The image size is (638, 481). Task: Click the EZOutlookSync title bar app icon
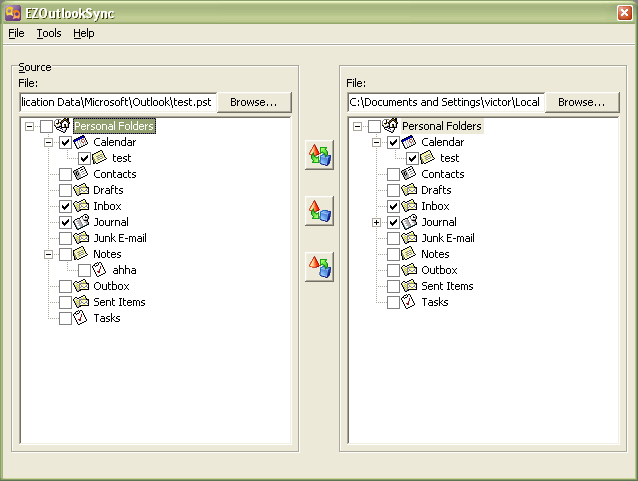pos(13,13)
